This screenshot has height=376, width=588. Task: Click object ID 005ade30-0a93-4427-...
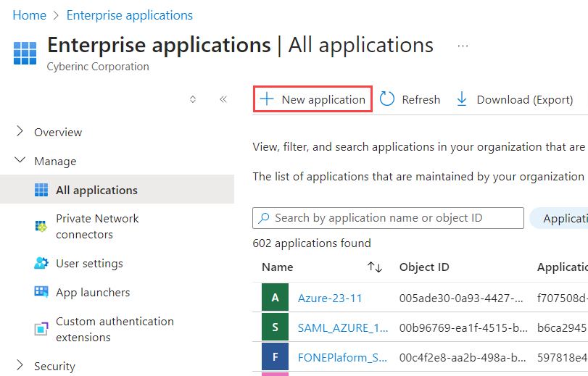(x=461, y=298)
